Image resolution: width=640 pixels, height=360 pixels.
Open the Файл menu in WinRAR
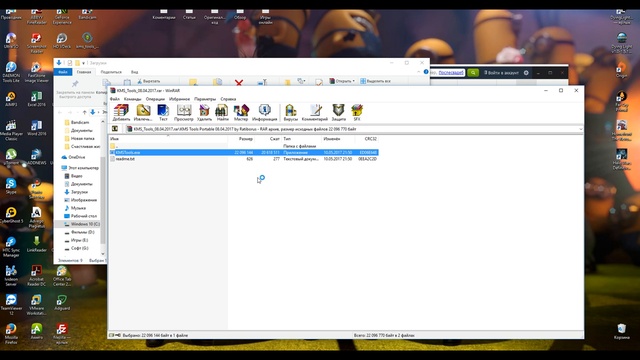(115, 99)
